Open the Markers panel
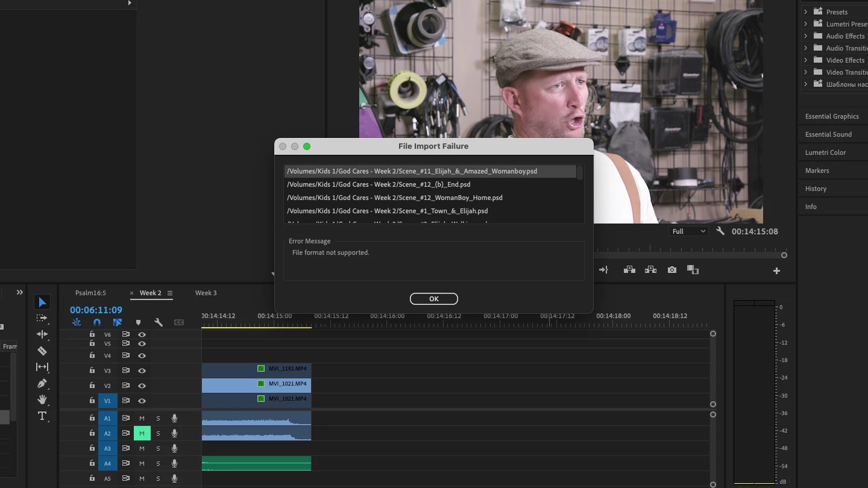Viewport: 868px width, 488px height. point(817,170)
